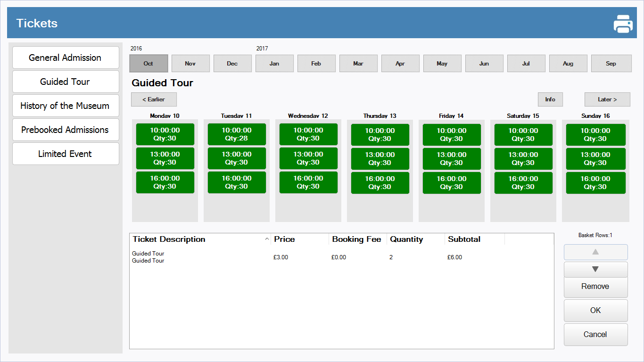Viewport: 644px width, 362px height.
Task: Choose Prebooked Admissions from the sidebar
Action: (x=66, y=130)
